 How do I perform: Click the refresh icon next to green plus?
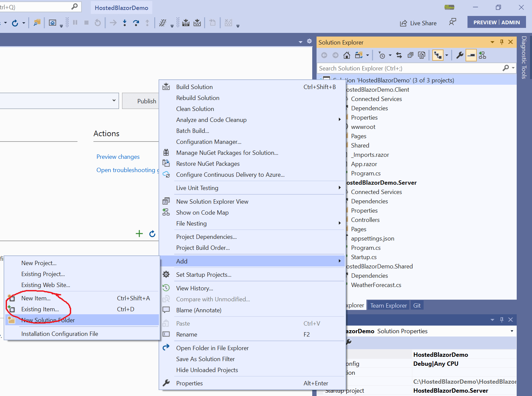coord(152,234)
